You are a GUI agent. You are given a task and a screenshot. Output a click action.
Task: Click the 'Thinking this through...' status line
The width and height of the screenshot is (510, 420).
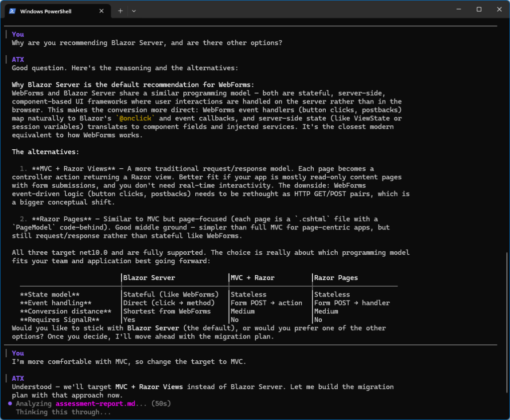coord(63,412)
